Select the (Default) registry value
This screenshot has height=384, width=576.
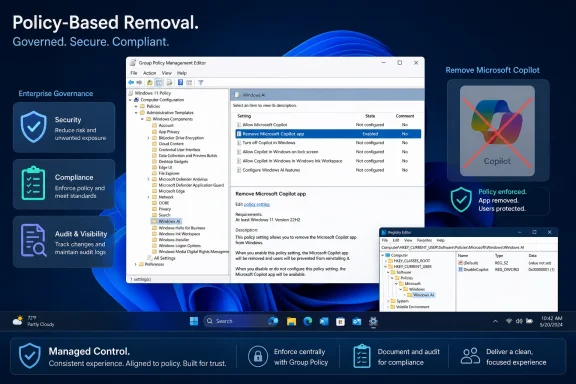(x=468, y=263)
